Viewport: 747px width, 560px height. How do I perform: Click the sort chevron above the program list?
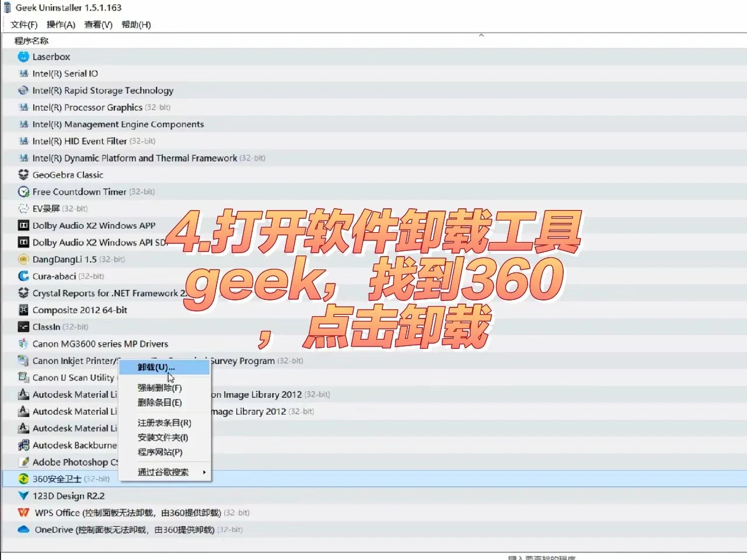click(x=481, y=35)
